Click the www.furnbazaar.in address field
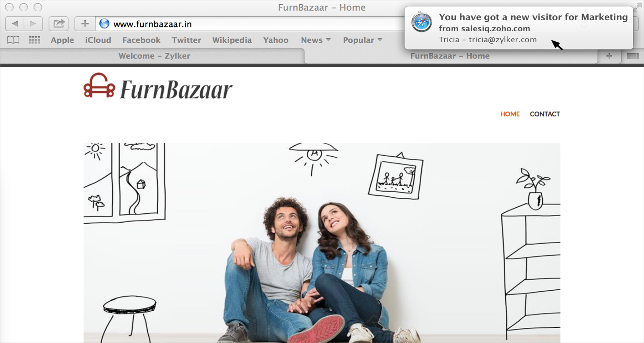644x343 pixels. click(x=250, y=24)
